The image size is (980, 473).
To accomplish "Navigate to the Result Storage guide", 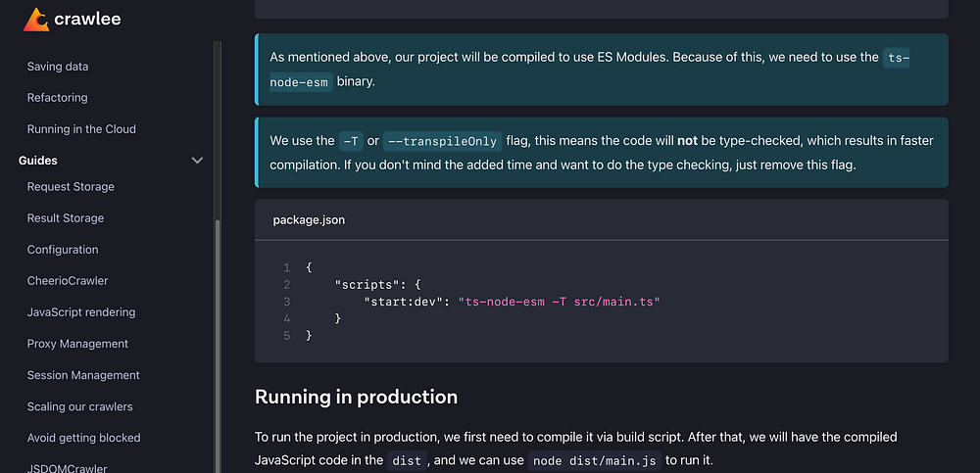I will 66,218.
